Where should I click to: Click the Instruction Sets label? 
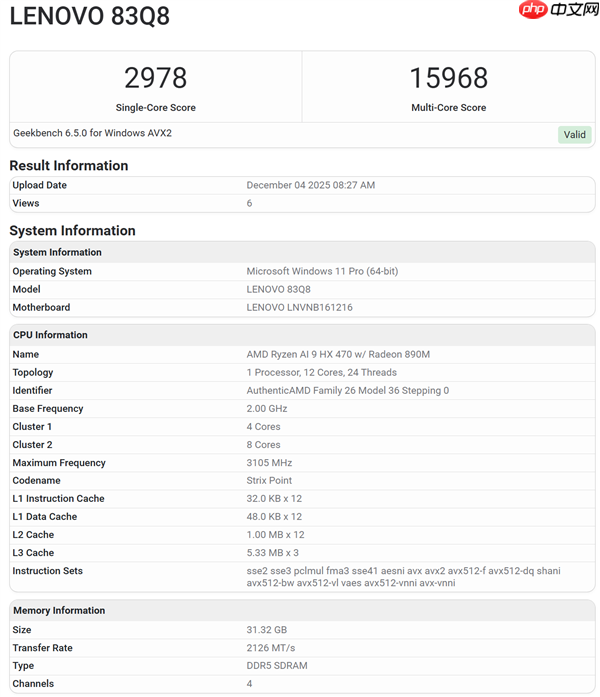48,571
